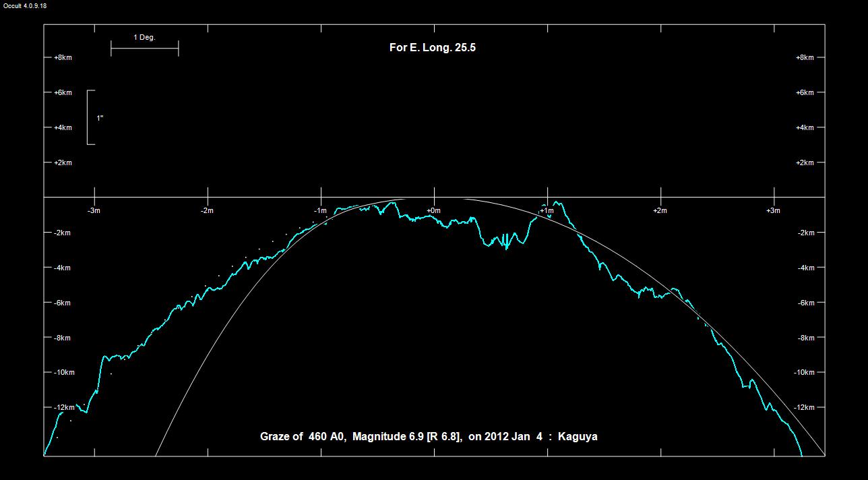
Task: Click the word Kaguya in the caption
Action: coord(578,436)
